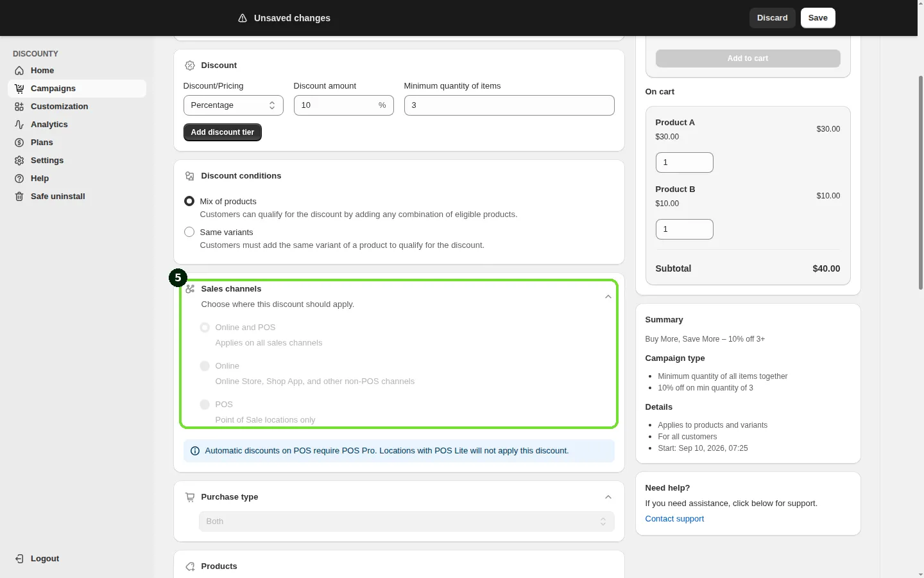Click the Product B quantity field
Screen dimensions: 924x578
click(685, 229)
